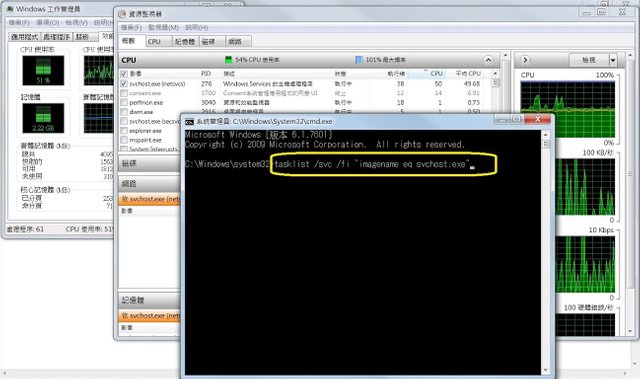
Task: Click the 2.22 GB memory meter in Task Manager
Action: click(x=43, y=118)
